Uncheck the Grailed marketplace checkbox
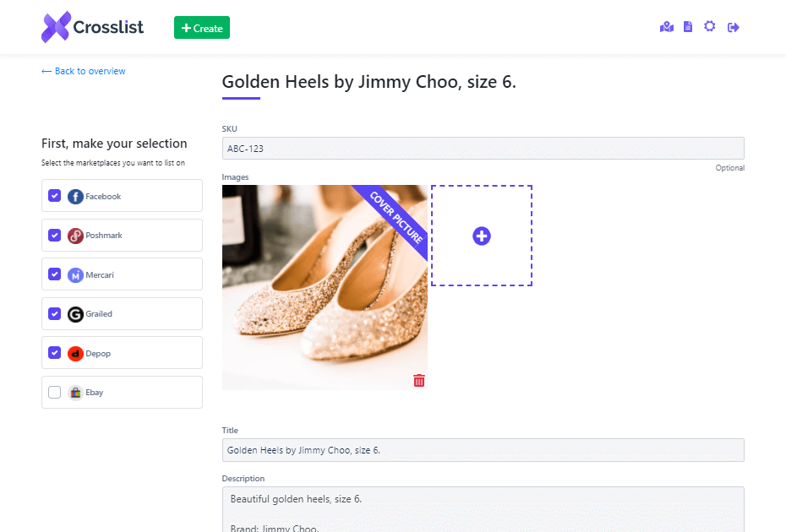Viewport: 786px width, 532px height. click(55, 313)
